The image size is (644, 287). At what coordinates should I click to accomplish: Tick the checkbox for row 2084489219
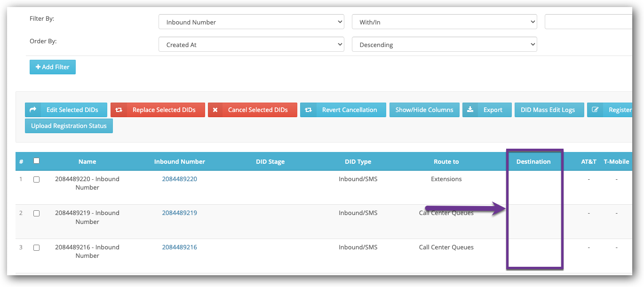(36, 213)
